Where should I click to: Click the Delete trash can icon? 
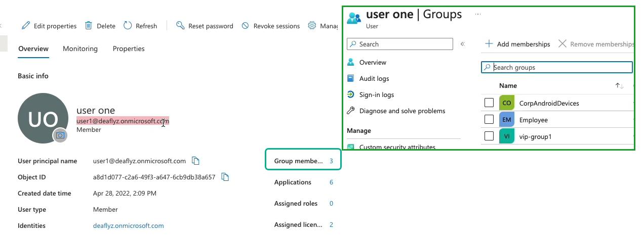(89, 26)
